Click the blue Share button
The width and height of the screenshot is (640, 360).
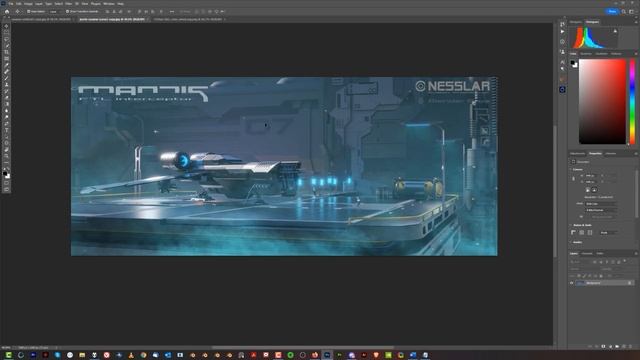(x=612, y=11)
